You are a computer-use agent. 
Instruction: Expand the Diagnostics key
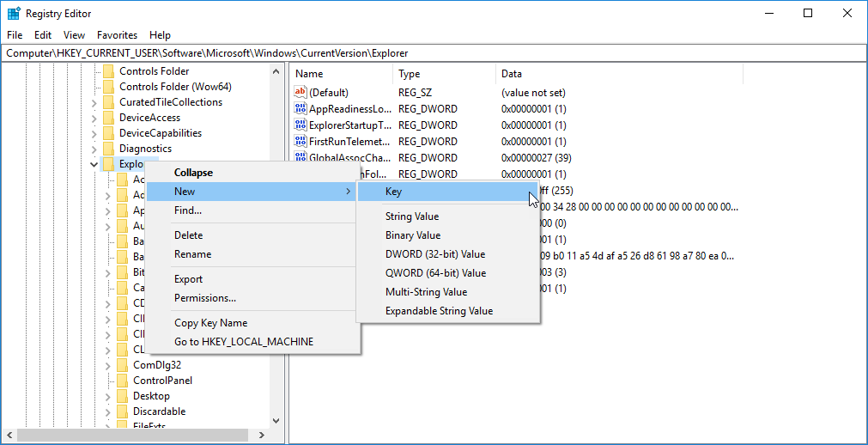[94, 149]
